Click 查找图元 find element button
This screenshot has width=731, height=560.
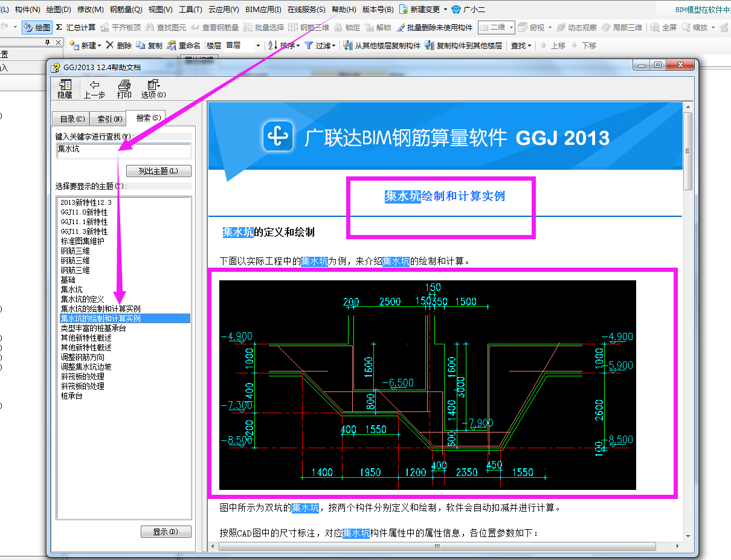coord(166,28)
